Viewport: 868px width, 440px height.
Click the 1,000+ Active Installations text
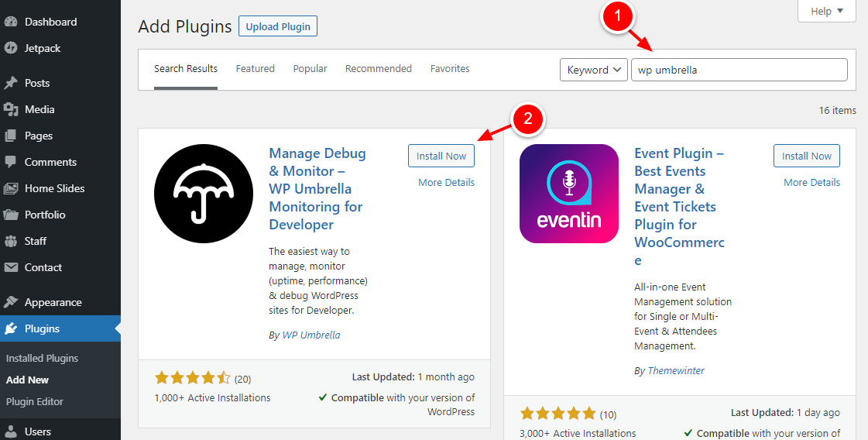click(213, 398)
